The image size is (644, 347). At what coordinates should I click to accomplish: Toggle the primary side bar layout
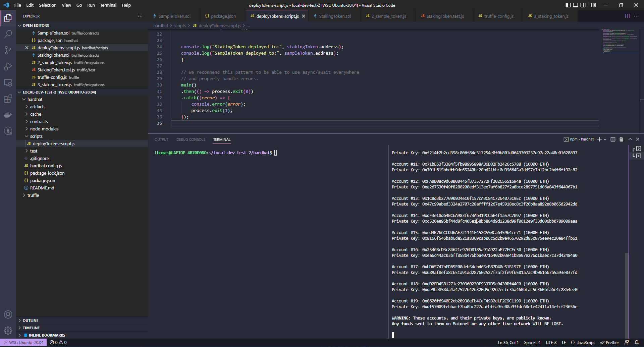point(568,5)
